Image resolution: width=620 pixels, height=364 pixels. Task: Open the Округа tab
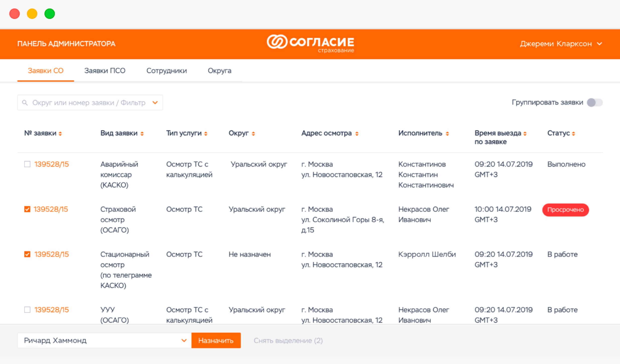click(220, 71)
